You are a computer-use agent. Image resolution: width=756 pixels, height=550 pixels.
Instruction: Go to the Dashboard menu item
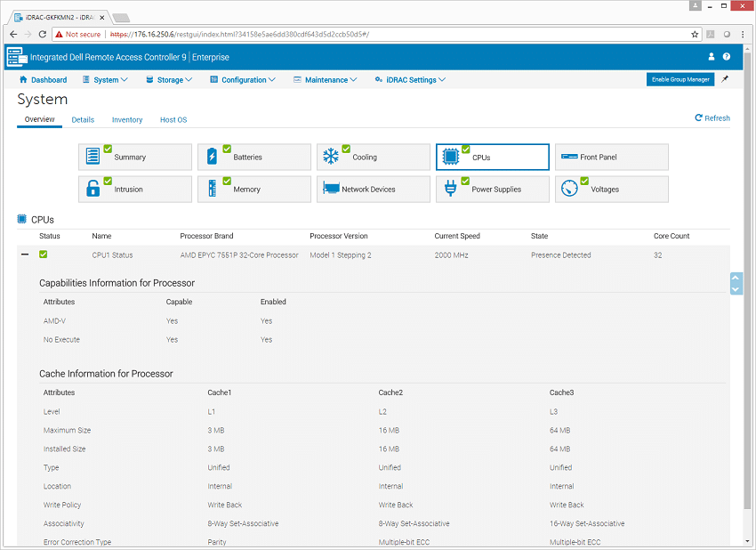[44, 79]
